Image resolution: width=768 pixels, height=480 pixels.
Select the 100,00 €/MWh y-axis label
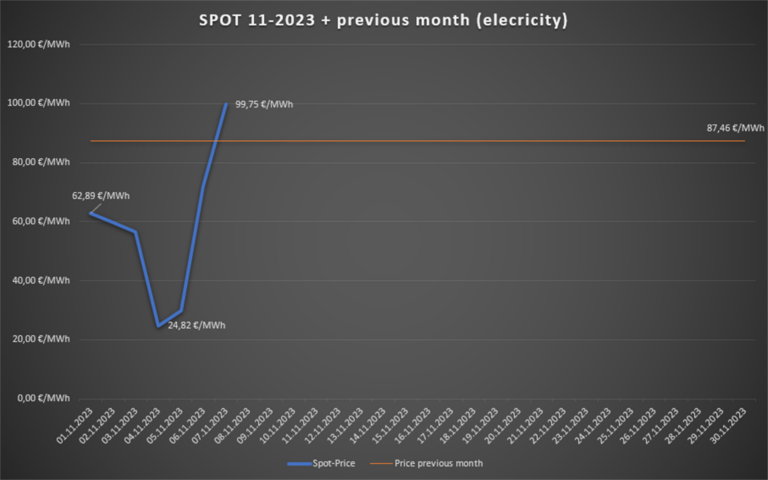[x=38, y=103]
